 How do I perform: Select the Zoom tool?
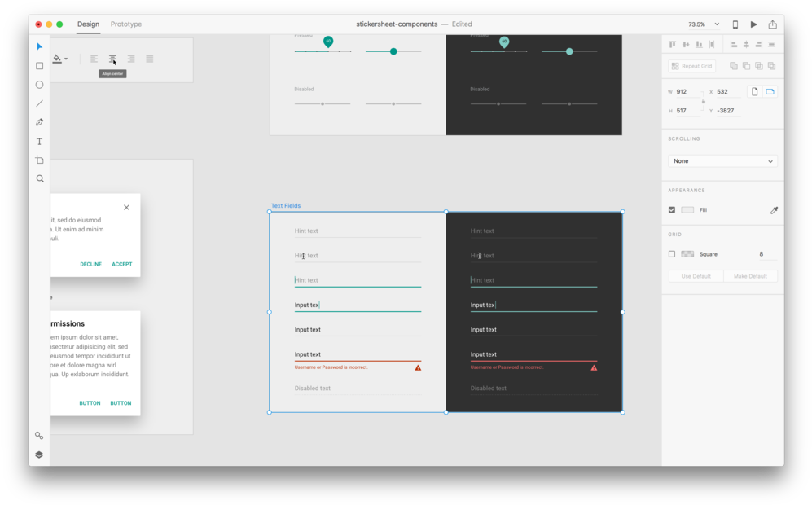40,178
